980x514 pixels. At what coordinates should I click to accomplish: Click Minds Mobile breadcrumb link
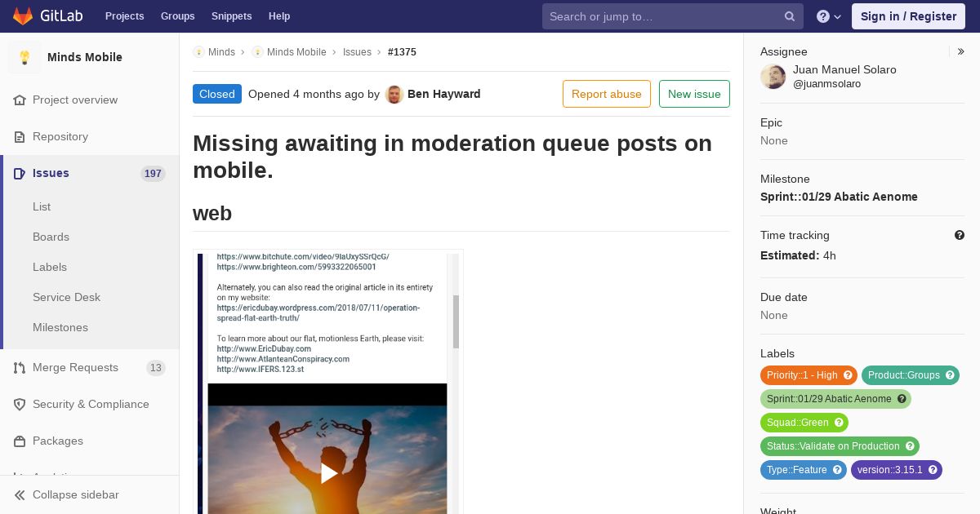pos(296,51)
